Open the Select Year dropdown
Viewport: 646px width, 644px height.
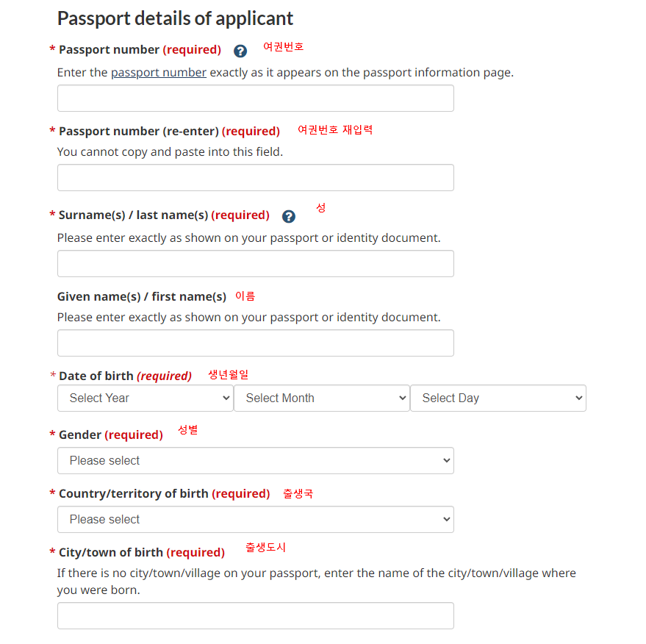tap(146, 398)
